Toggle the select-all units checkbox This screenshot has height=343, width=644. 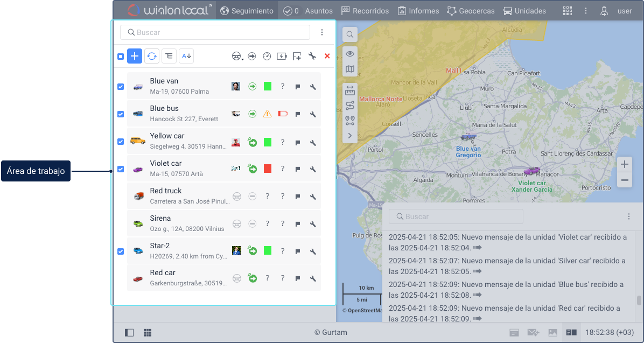point(121,57)
